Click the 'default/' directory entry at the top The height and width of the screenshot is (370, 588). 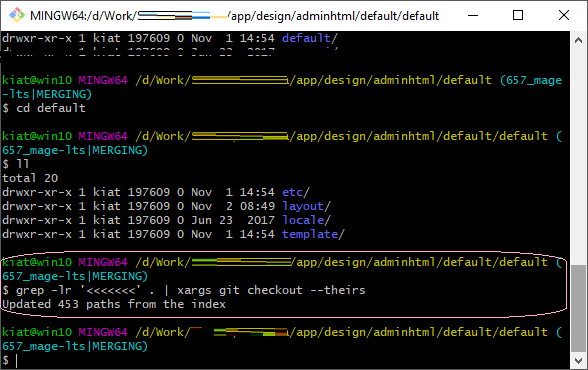(x=310, y=38)
